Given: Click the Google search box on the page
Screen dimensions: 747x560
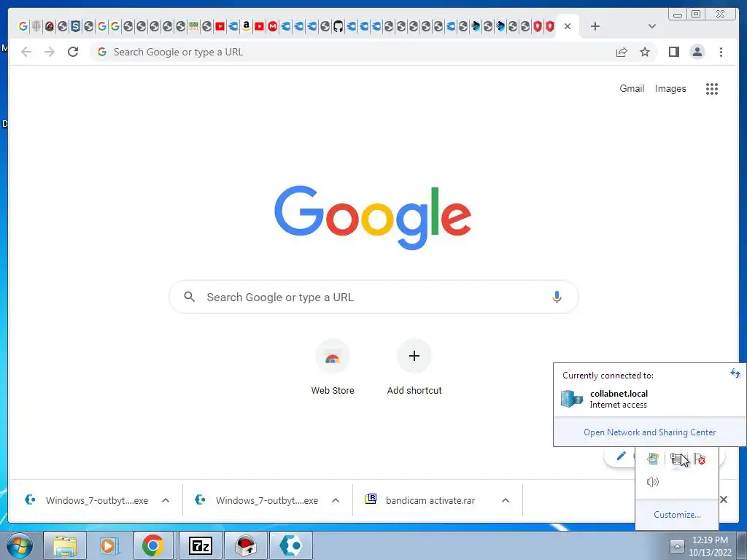Looking at the screenshot, I should [373, 297].
